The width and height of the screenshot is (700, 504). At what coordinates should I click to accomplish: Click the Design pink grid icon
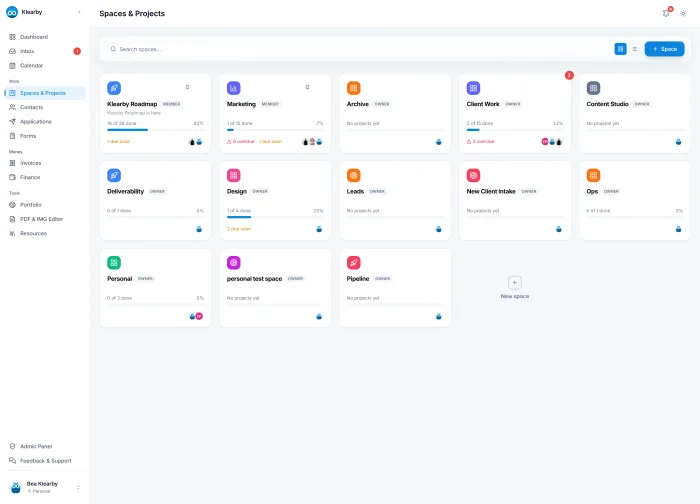coord(233,175)
